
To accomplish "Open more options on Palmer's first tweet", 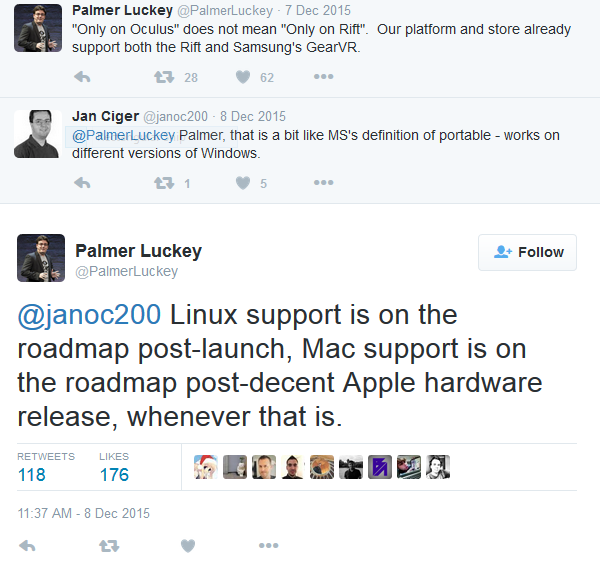I will point(323,77).
